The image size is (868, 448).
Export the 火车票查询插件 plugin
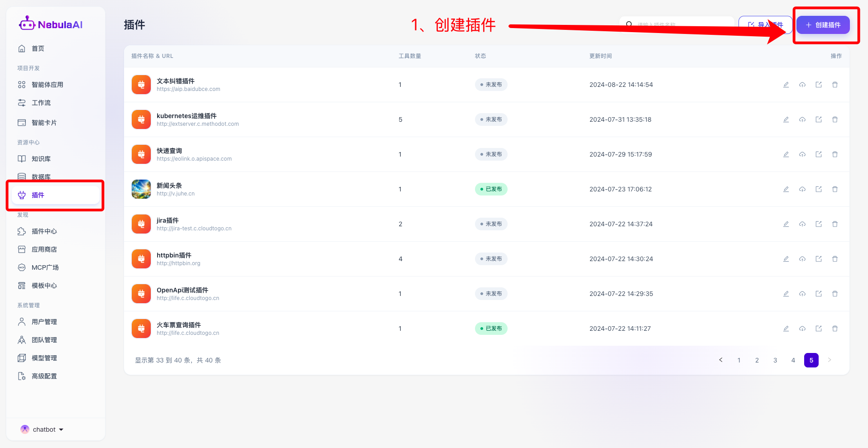[x=819, y=329]
